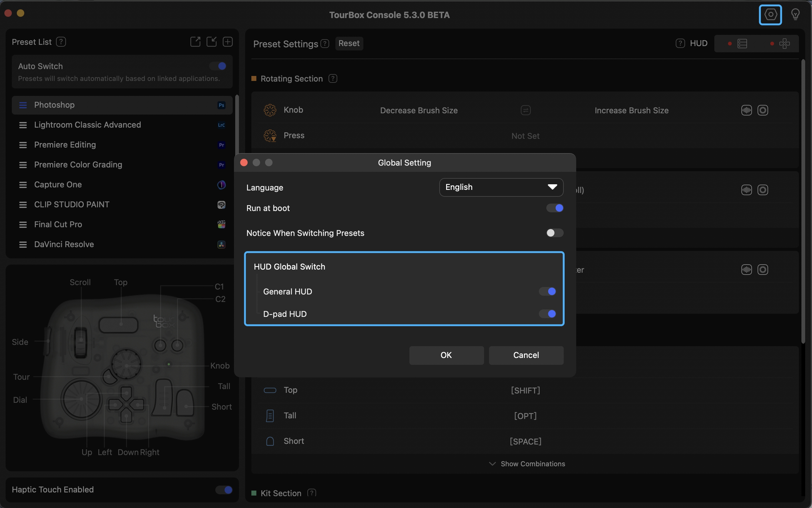The image size is (812, 508).
Task: Open Preset Settings help question mark
Action: [325, 43]
